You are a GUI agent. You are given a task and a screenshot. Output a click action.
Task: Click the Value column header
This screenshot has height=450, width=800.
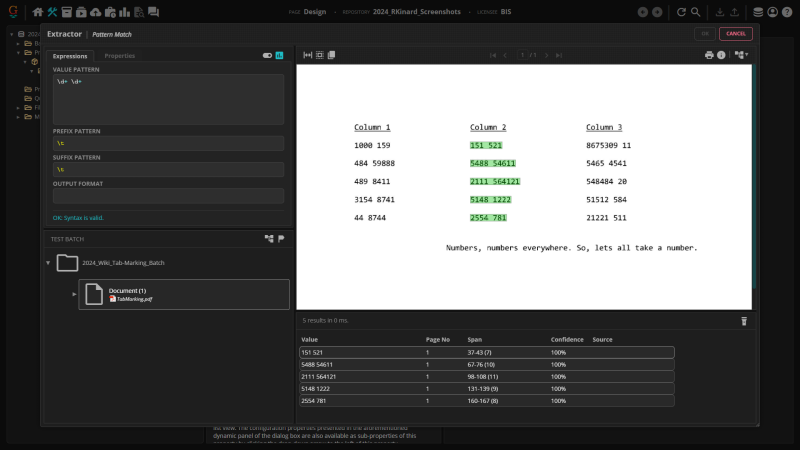click(x=309, y=340)
